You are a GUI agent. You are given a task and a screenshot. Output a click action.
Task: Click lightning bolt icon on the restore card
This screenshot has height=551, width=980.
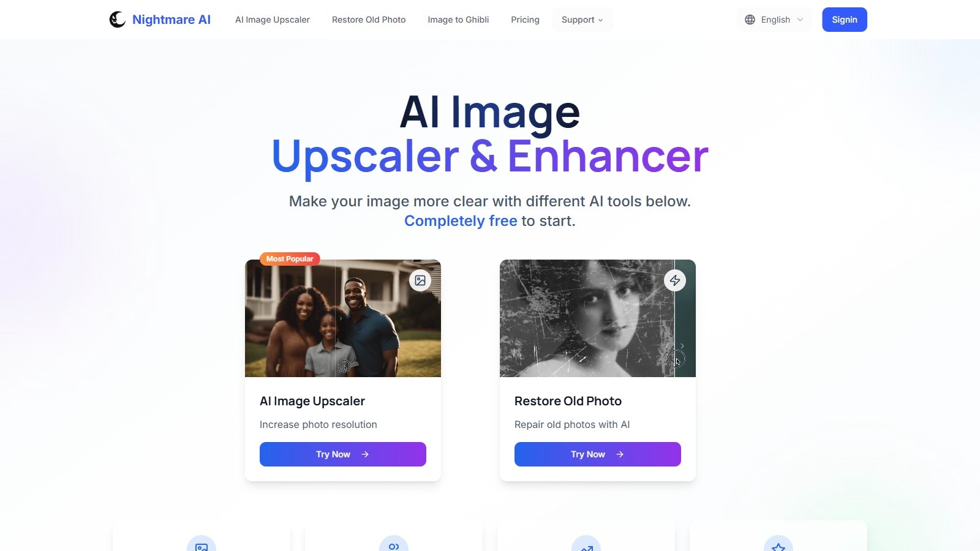coord(675,280)
